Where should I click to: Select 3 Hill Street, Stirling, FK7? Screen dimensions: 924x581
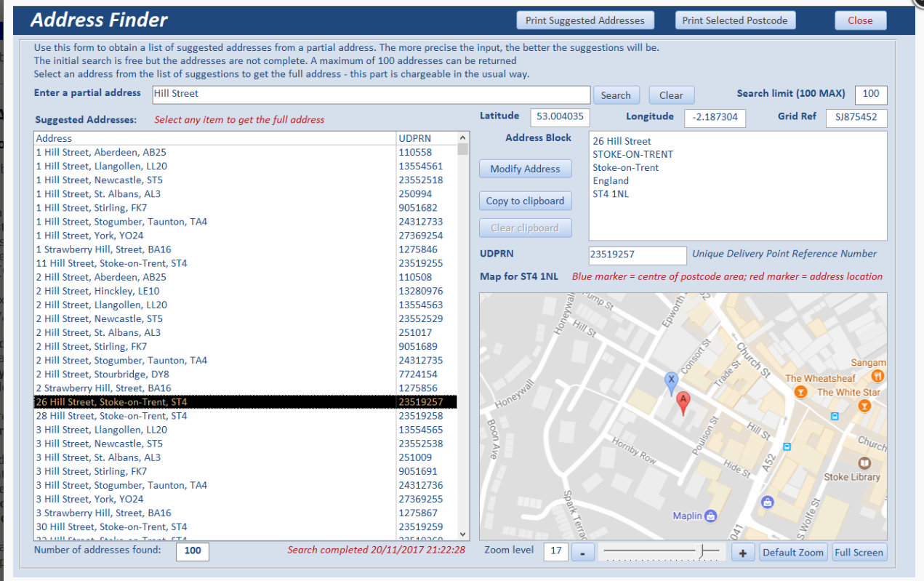245,471
